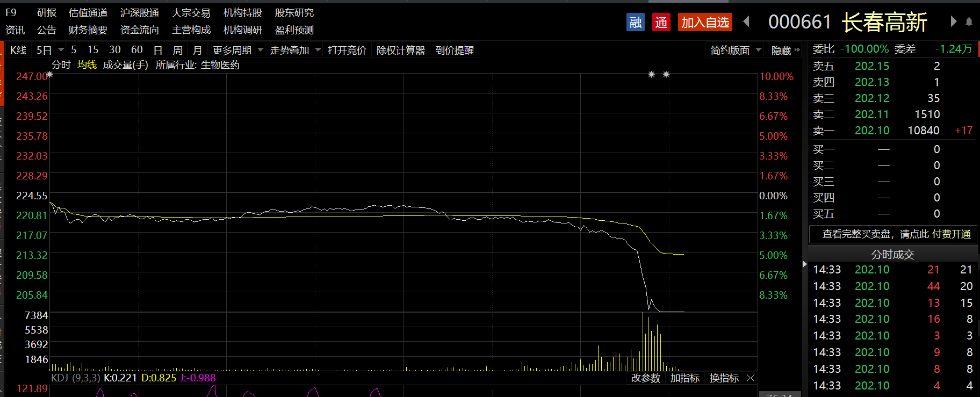Click the star marker at chart top-left
Image resolution: width=980 pixels, height=397 pixels.
click(x=49, y=75)
